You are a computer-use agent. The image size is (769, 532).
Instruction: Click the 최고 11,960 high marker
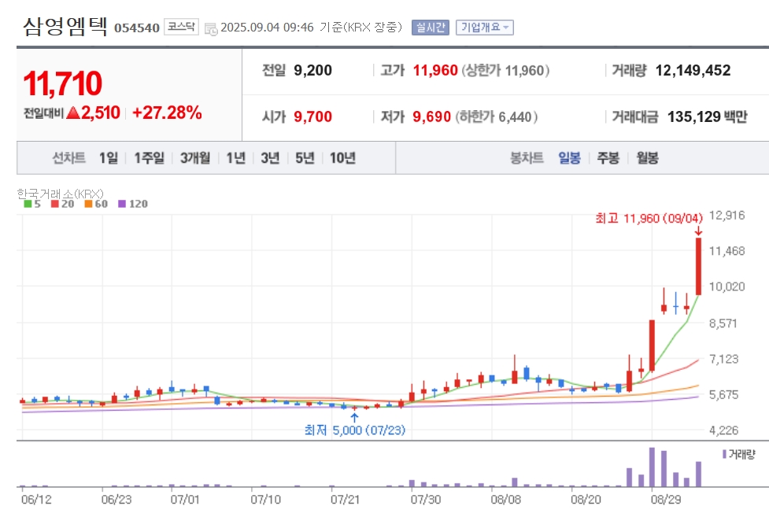[649, 218]
